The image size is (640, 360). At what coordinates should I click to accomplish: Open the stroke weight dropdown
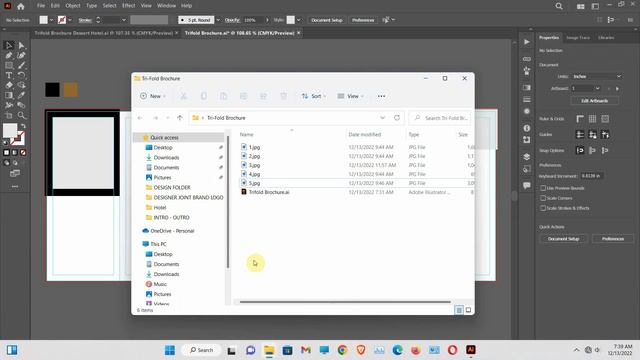124,20
